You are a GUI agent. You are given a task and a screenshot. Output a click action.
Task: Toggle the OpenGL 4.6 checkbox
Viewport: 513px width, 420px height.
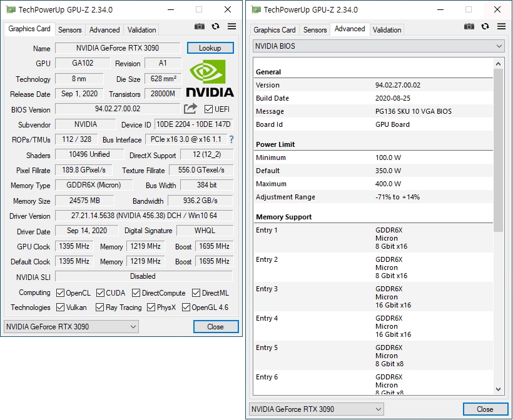click(186, 307)
